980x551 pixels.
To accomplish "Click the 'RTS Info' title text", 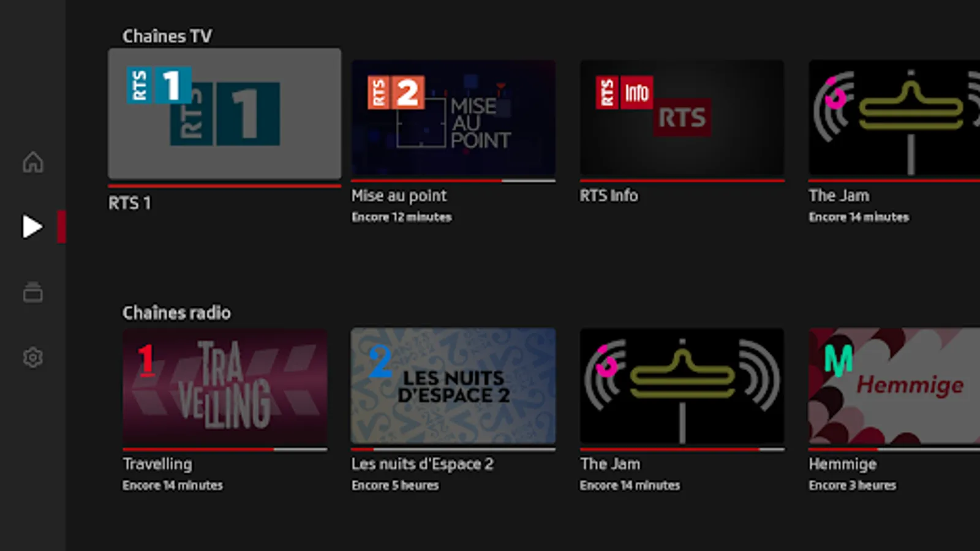I will (609, 195).
